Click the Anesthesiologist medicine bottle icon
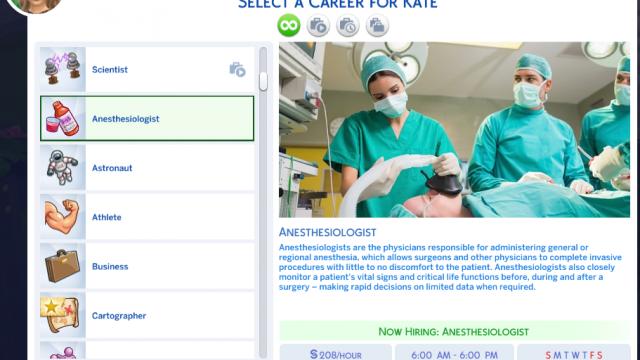The image size is (640, 360). pyautogui.click(x=62, y=119)
